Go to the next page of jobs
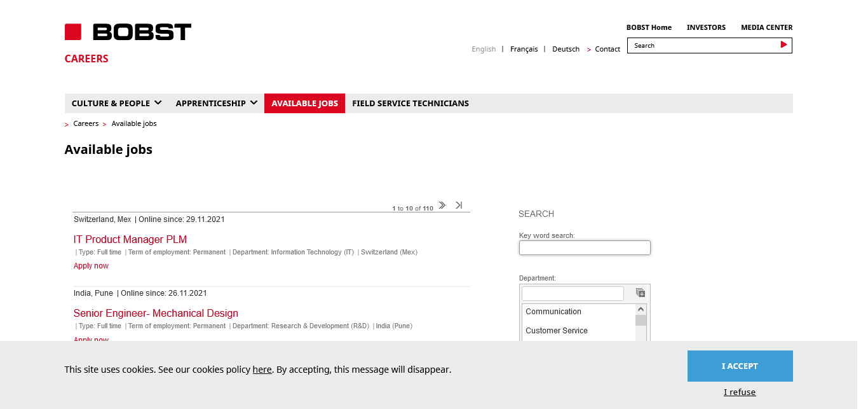 coord(442,205)
